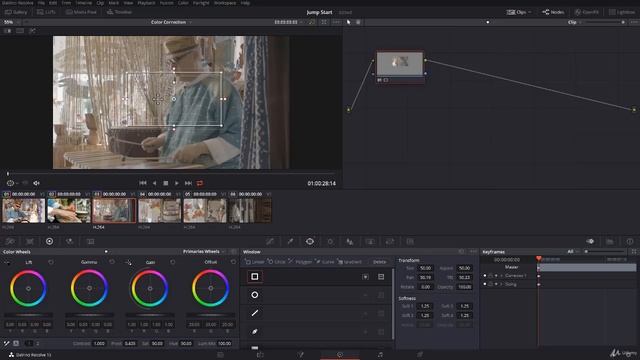Open the viewer zoom percentage dropdown
Viewport: 640px width, 360px height.
coord(11,22)
